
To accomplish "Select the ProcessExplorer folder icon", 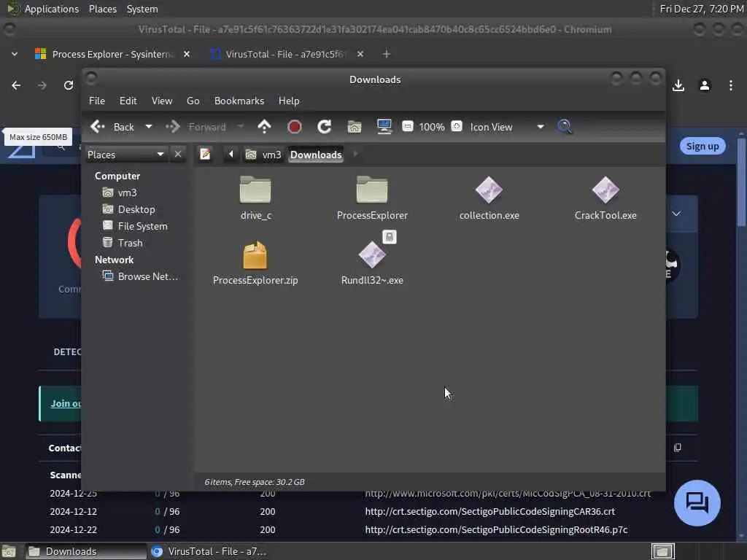I will 372,190.
